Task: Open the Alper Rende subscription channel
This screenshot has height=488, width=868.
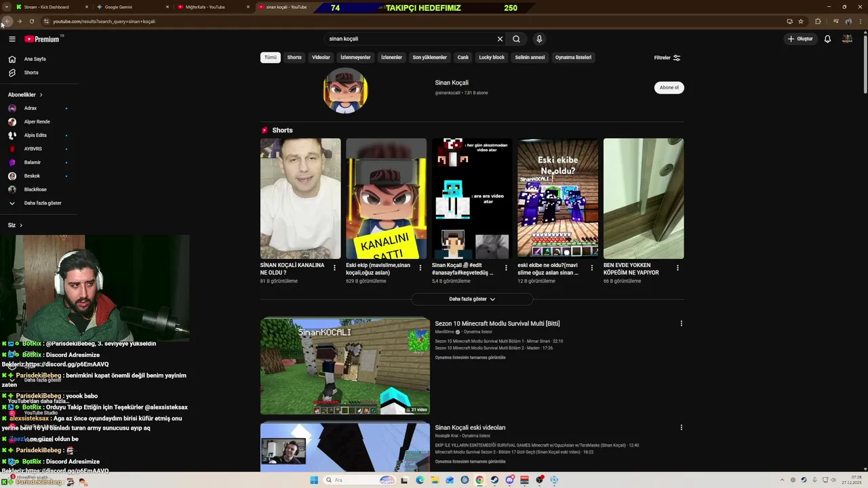Action: [x=39, y=122]
